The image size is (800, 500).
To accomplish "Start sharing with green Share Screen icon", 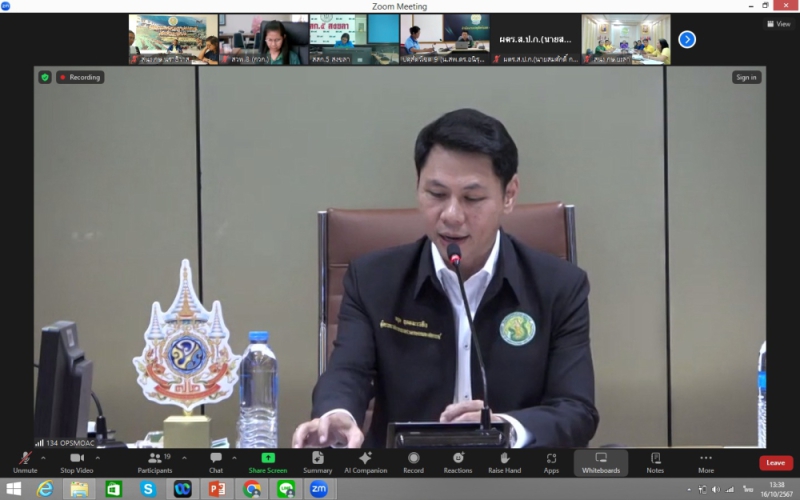I will pyautogui.click(x=268, y=459).
